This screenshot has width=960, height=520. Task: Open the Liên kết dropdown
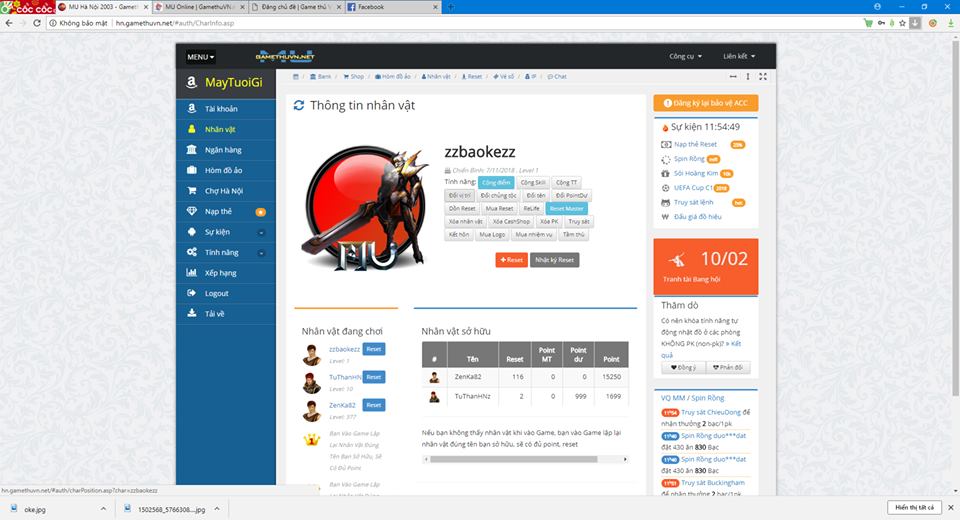coord(739,56)
